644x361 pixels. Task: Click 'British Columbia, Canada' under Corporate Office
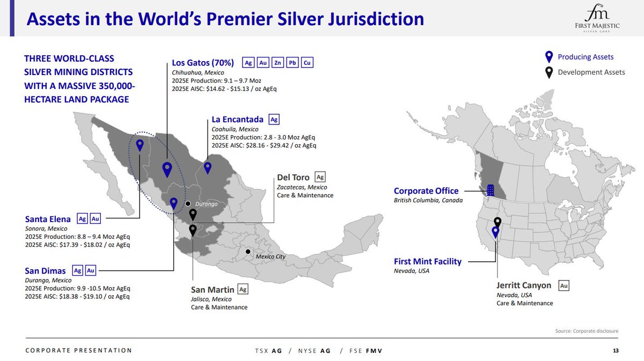point(428,200)
